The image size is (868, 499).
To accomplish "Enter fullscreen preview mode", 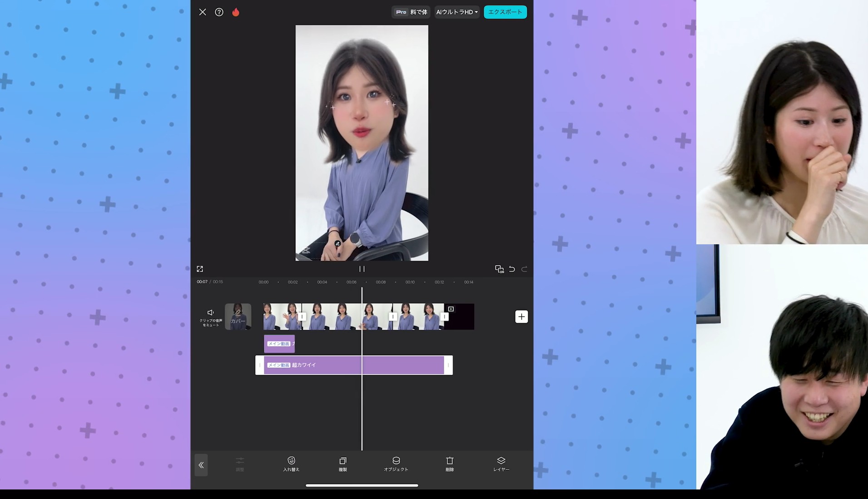I will click(200, 269).
